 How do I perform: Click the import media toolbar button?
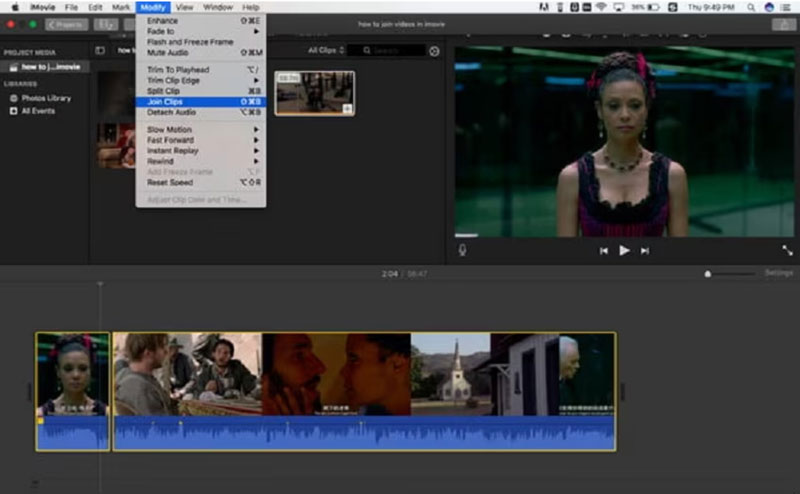tap(106, 24)
